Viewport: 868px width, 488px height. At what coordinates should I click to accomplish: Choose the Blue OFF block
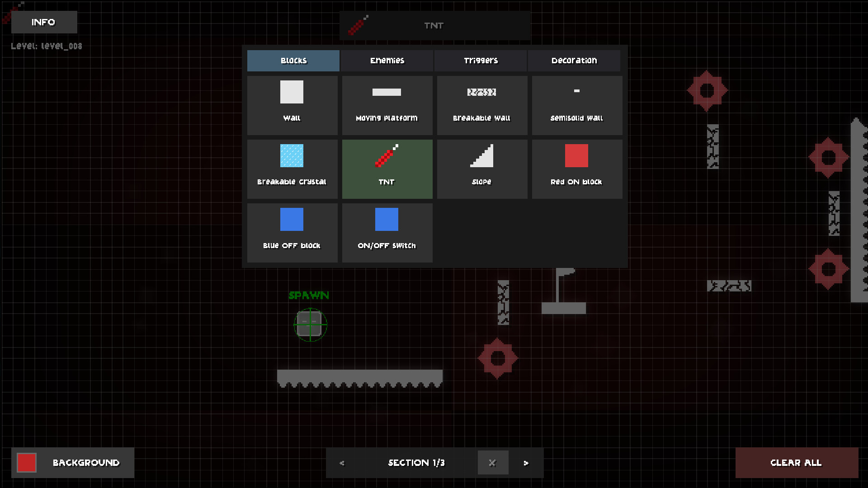[x=292, y=233]
